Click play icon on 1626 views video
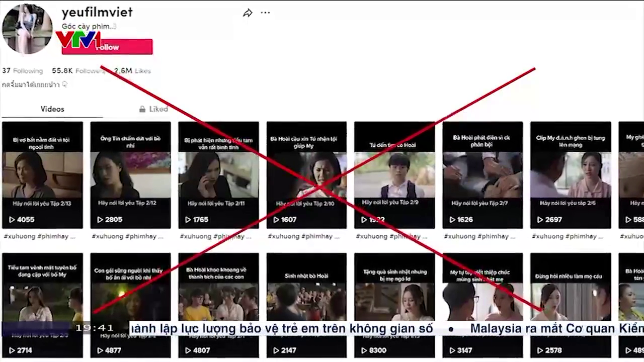Viewport: 644px width, 362px height. (452, 220)
